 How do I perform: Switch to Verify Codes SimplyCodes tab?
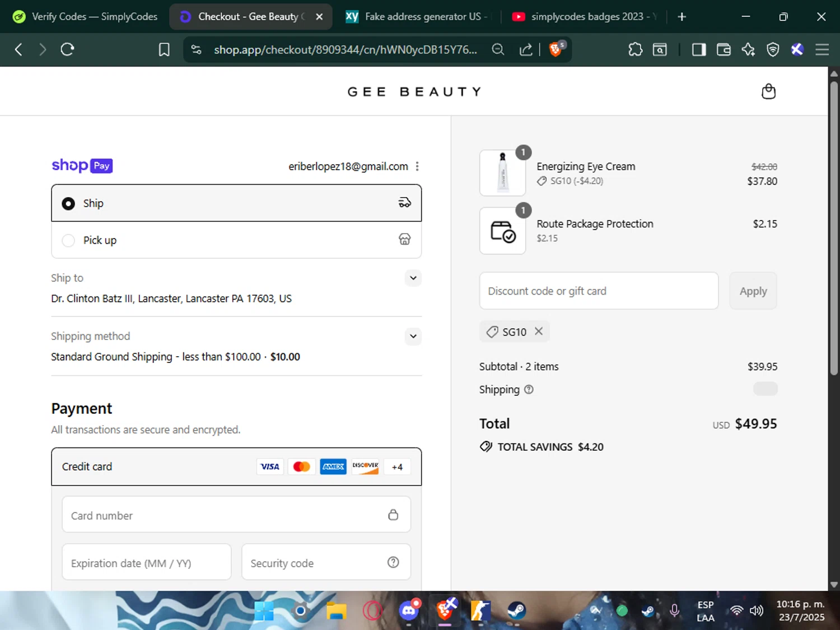[x=85, y=16]
